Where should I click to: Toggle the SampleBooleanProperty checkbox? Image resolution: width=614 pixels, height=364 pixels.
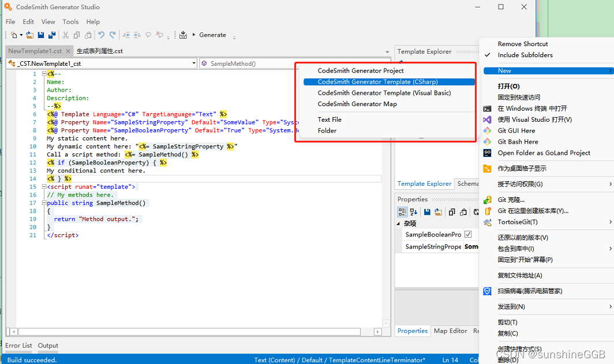tap(468, 234)
